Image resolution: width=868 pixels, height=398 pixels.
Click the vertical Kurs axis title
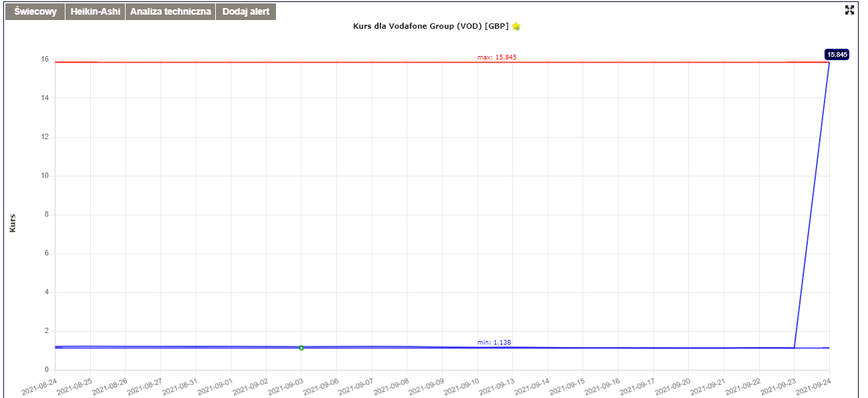[x=13, y=223]
